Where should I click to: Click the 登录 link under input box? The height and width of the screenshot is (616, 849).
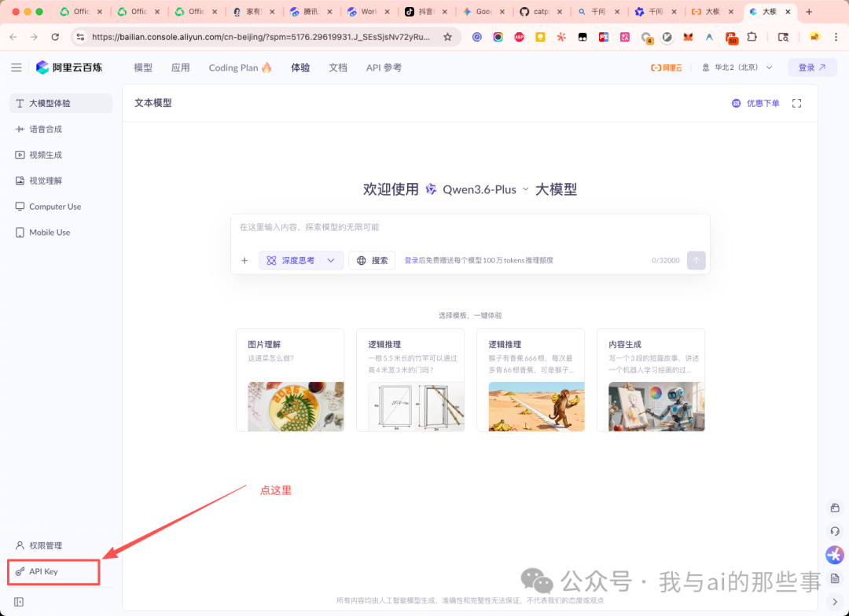pos(411,260)
